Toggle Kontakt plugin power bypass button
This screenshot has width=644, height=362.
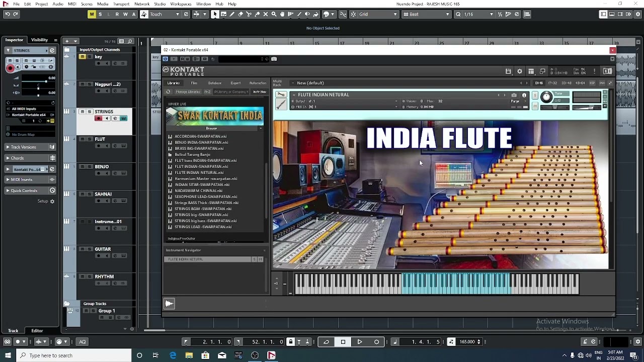(165, 59)
